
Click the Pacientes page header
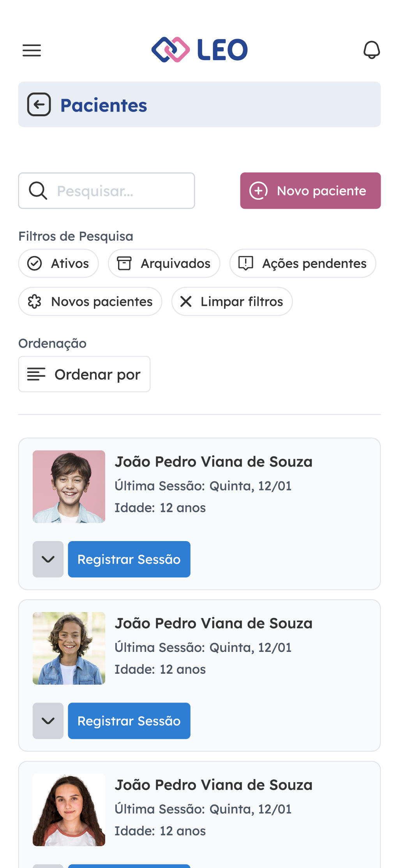(104, 105)
